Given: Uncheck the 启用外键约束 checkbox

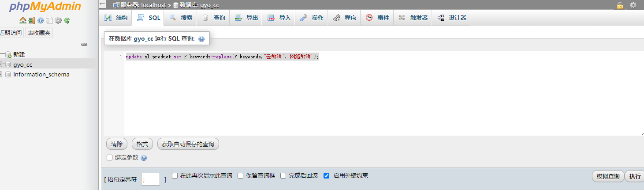Looking at the screenshot, I should tap(327, 175).
